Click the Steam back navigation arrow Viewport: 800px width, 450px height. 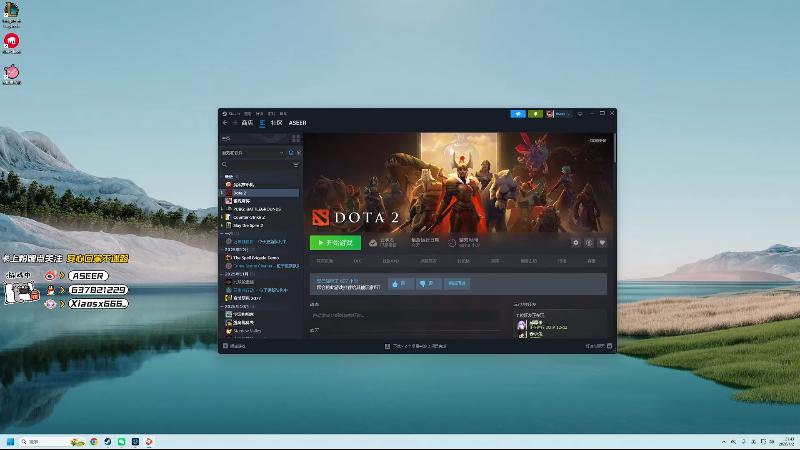click(x=225, y=123)
